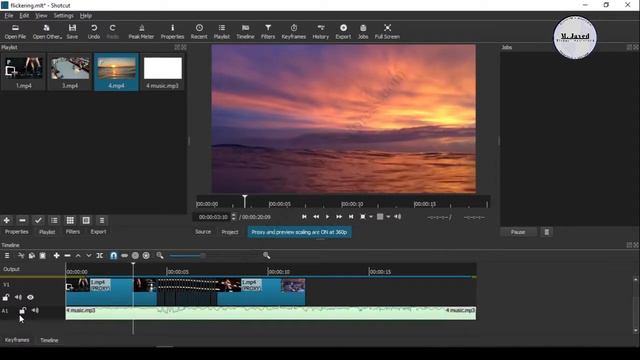Open the player volume control

coord(398,217)
